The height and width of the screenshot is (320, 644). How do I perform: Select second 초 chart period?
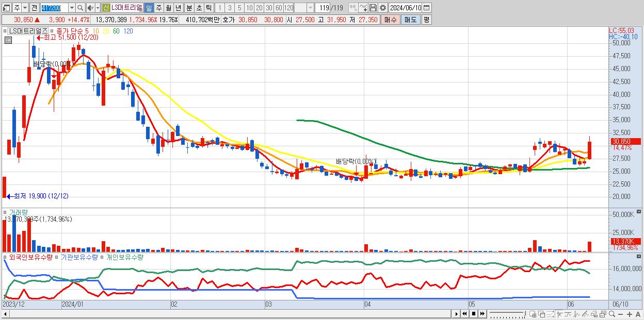199,8
